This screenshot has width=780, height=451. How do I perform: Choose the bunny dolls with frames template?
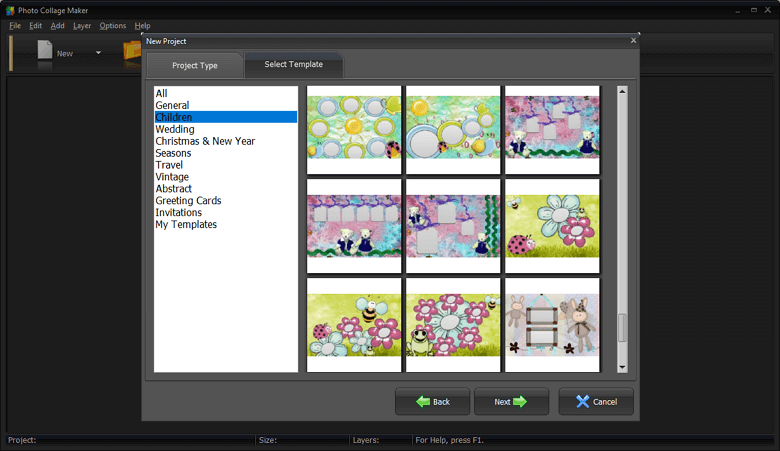[552, 325]
